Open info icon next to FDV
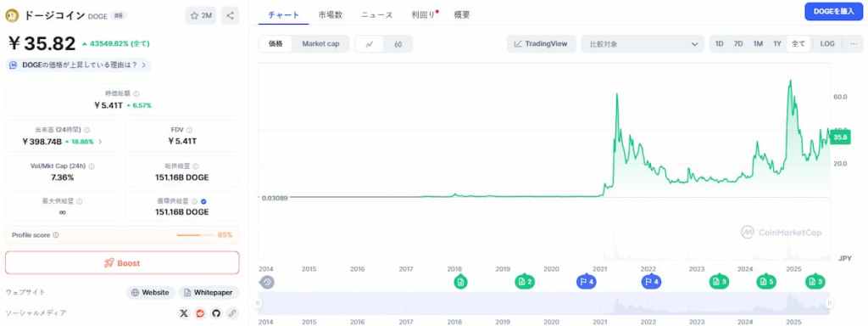 (189, 130)
